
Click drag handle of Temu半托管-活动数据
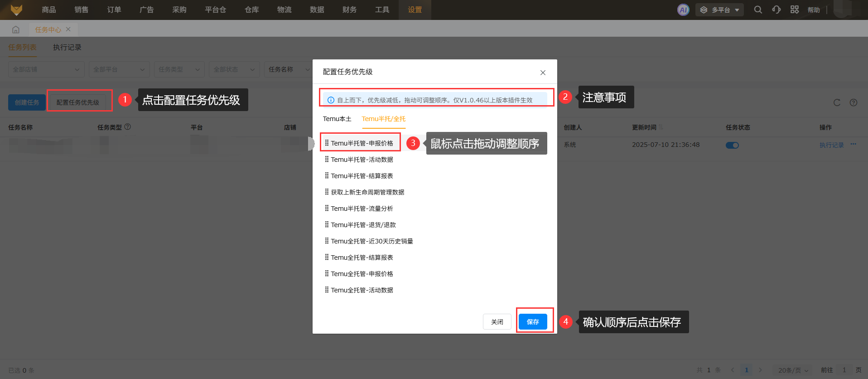tap(327, 159)
